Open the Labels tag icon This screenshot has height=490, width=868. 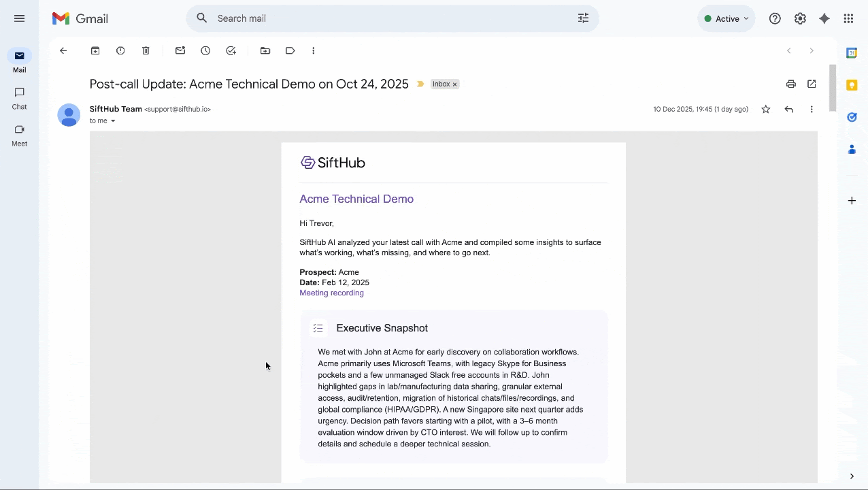[290, 50]
